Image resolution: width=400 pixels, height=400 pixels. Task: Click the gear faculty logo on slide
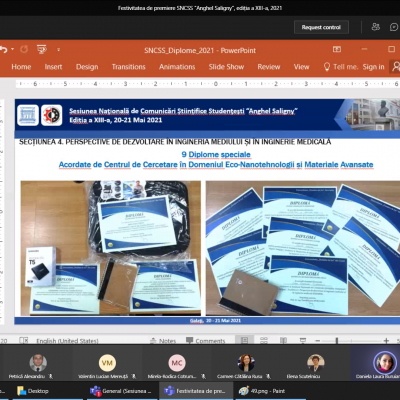coord(52,115)
